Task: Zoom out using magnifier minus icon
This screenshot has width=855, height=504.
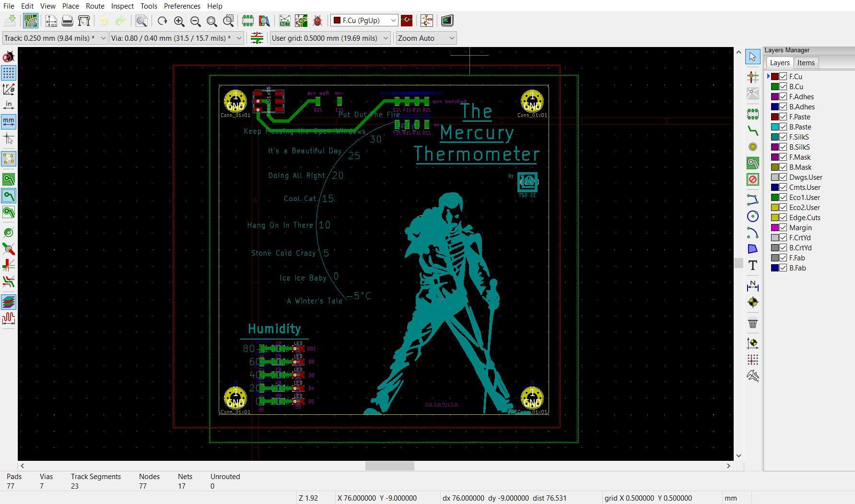Action: 196,21
